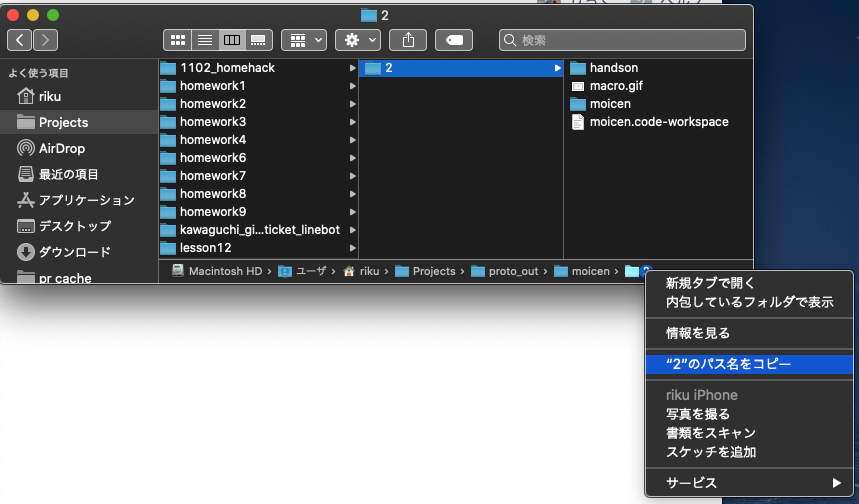Click the Share toolbar button
Viewport: 859px width, 504px height.
click(408, 40)
